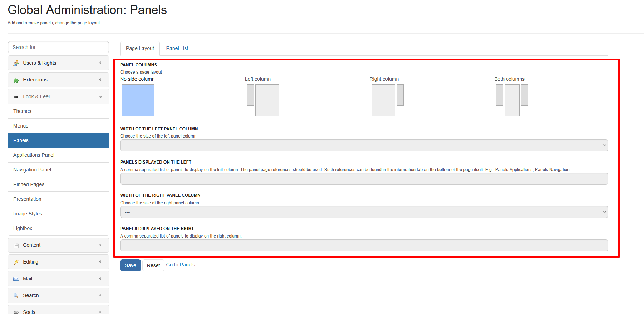Expand the Users & Rights section arrow

click(x=100, y=63)
